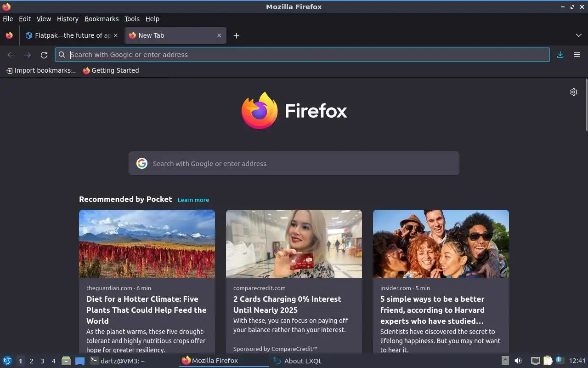This screenshot has height=368, width=588.
Task: Focus the address bar search field
Action: pos(302,55)
